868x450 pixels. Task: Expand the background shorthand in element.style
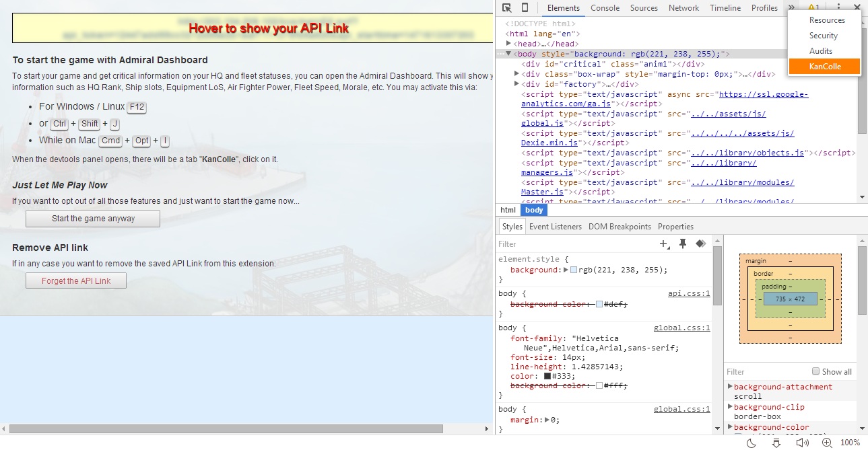tap(566, 270)
